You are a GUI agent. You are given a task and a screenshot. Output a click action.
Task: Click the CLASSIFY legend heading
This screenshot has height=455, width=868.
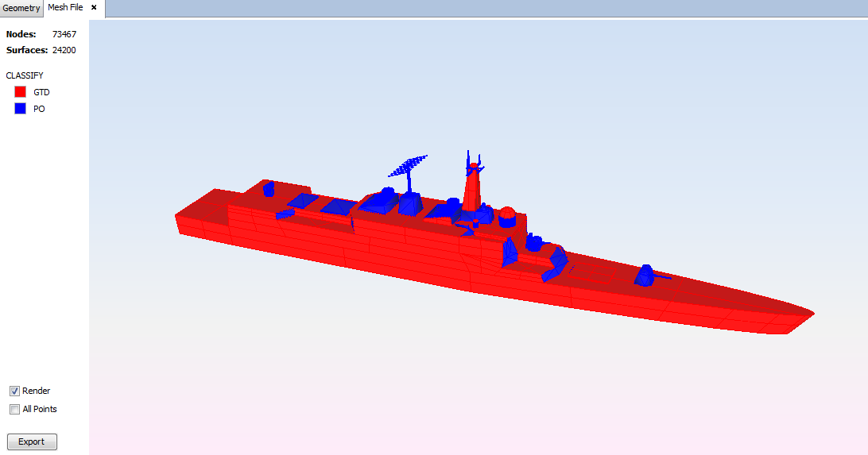25,75
